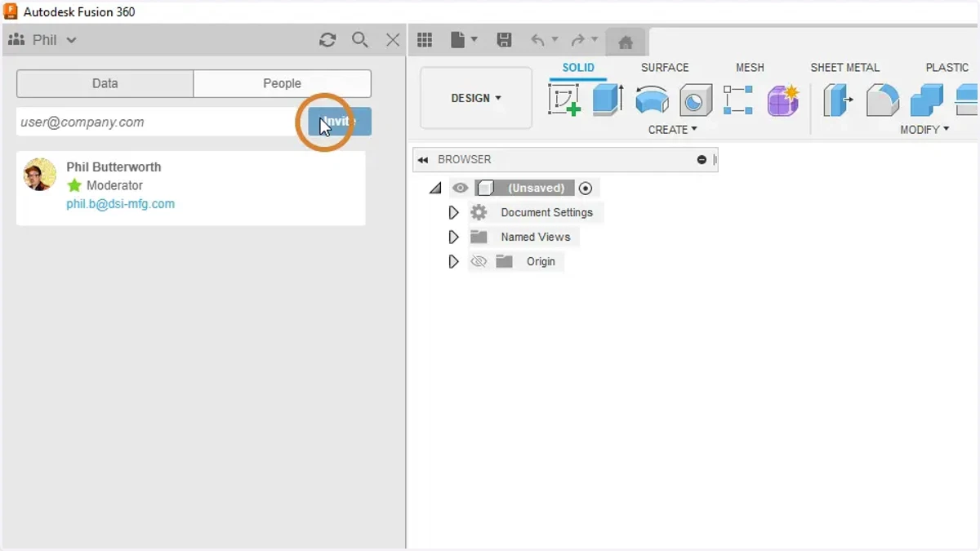Select the Revolve tool

pos(652,100)
